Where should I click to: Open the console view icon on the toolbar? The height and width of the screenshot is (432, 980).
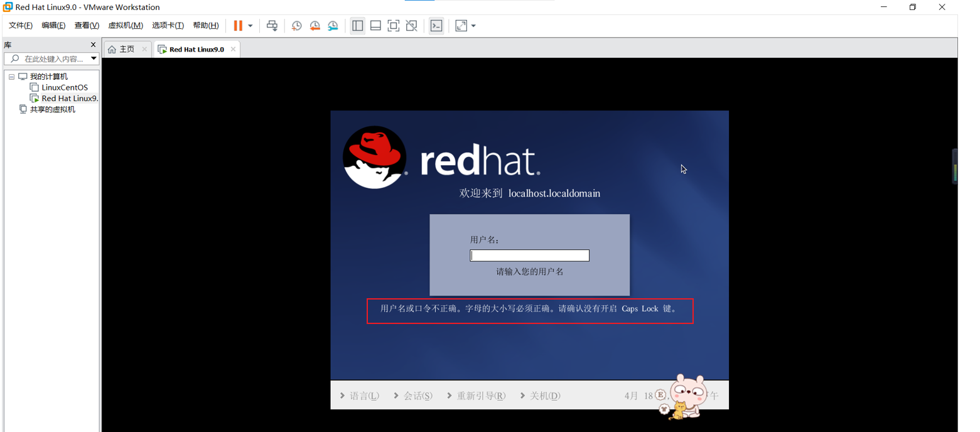(x=436, y=25)
